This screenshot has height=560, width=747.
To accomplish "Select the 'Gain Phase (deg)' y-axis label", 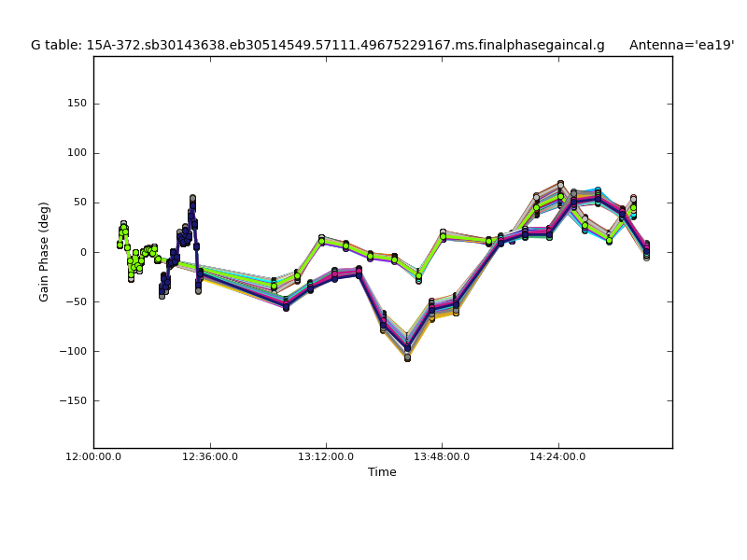I will click(44, 252).
